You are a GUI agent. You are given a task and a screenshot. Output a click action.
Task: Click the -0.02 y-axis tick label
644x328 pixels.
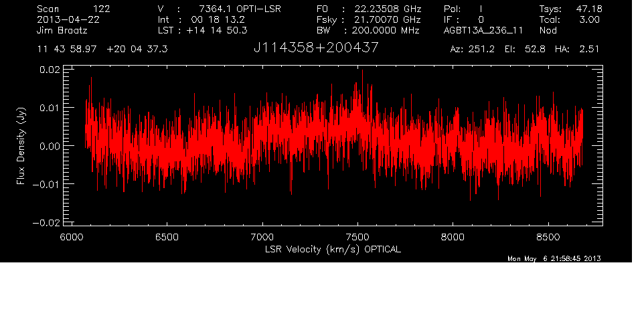46,222
